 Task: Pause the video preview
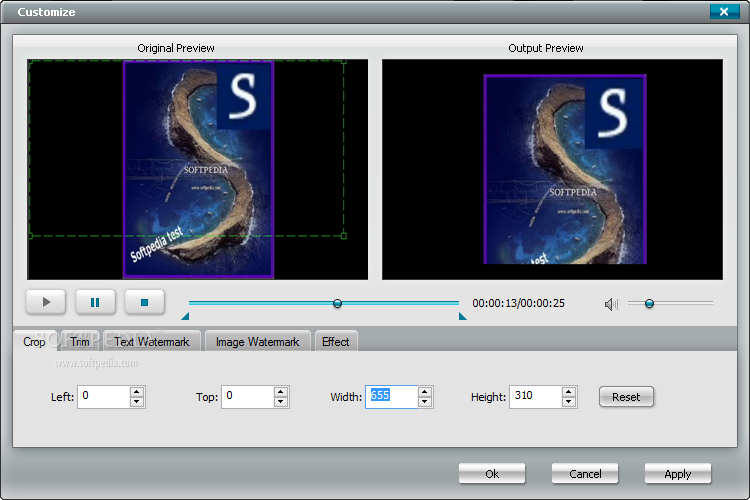click(x=95, y=302)
